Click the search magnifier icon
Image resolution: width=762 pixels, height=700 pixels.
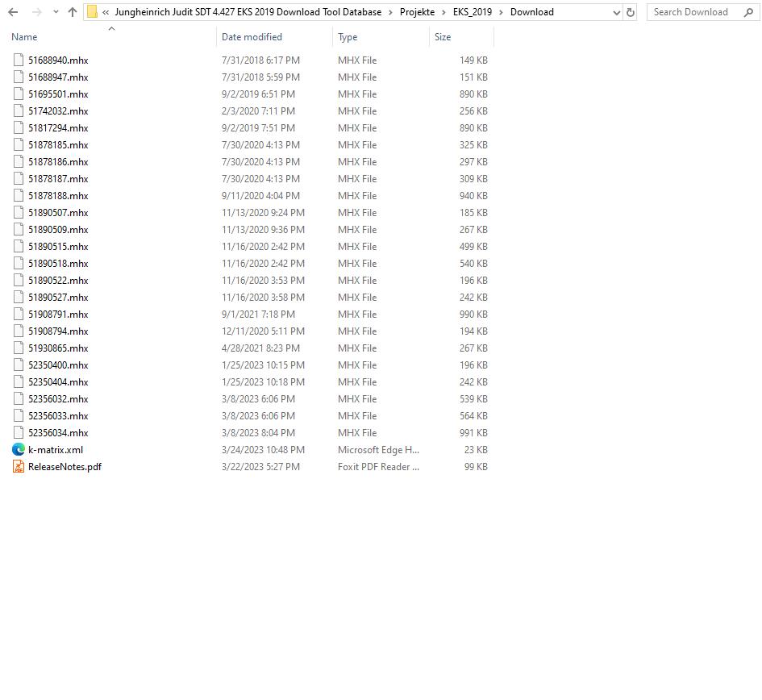tap(748, 12)
